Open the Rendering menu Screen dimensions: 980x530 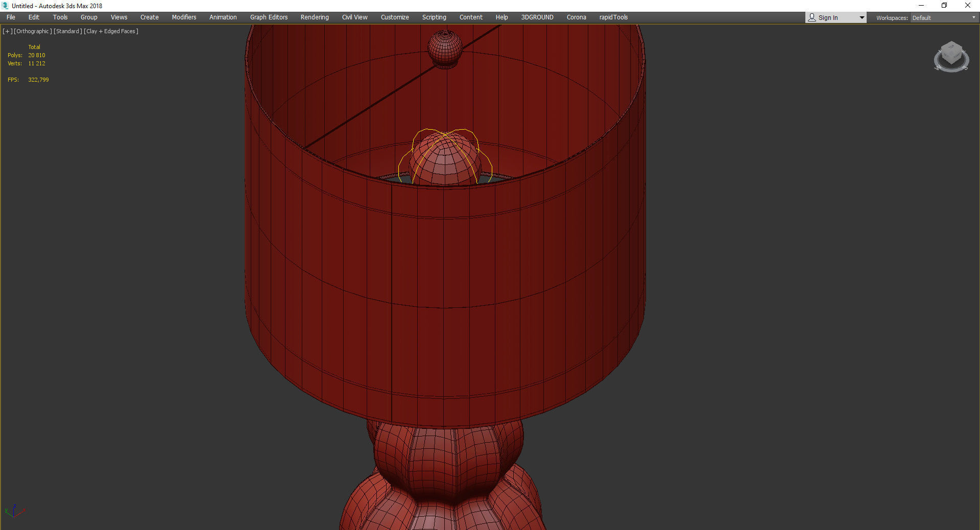315,17
